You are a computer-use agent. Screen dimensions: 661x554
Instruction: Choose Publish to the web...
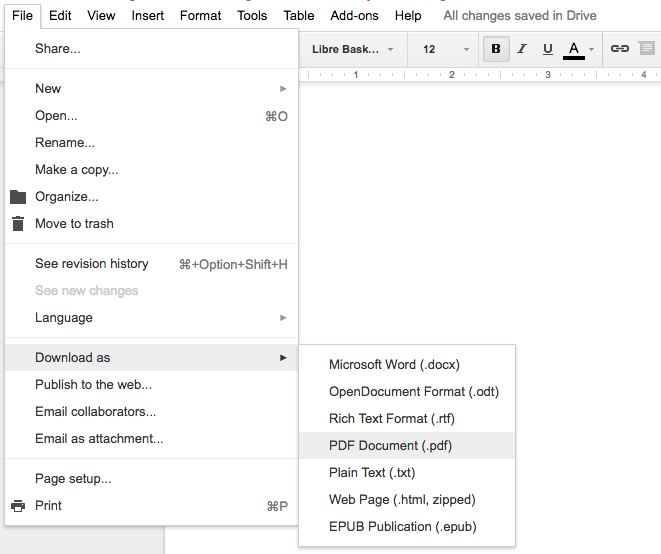(151, 385)
